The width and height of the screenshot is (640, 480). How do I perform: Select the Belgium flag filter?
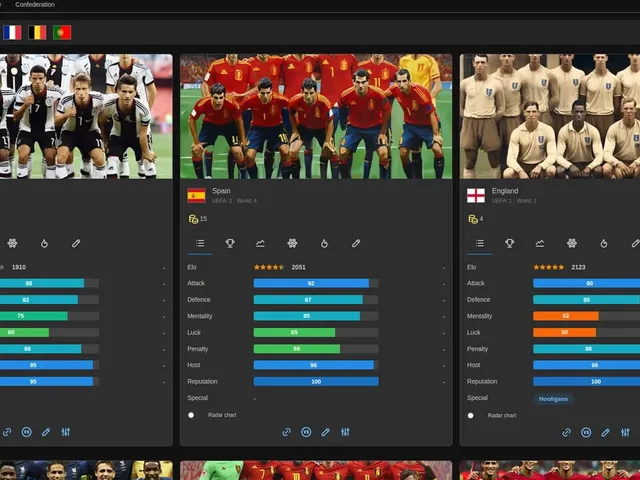(37, 33)
